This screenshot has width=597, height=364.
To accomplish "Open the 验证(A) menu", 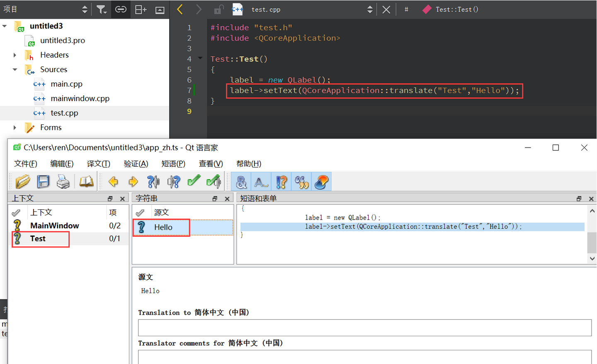I will click(136, 163).
